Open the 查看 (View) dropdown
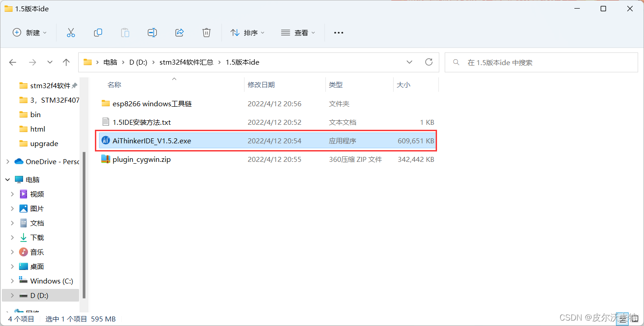 point(298,33)
